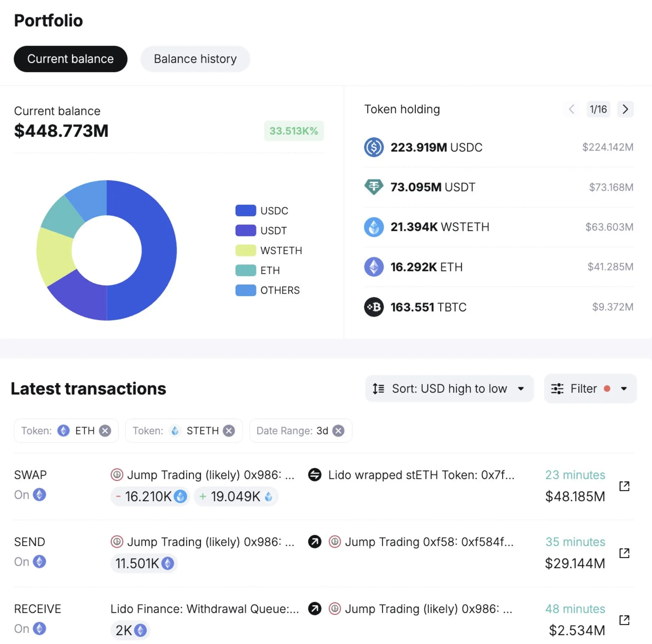
Task: Click the Ethereum chain icon under SWAP
Action: pyautogui.click(x=39, y=495)
